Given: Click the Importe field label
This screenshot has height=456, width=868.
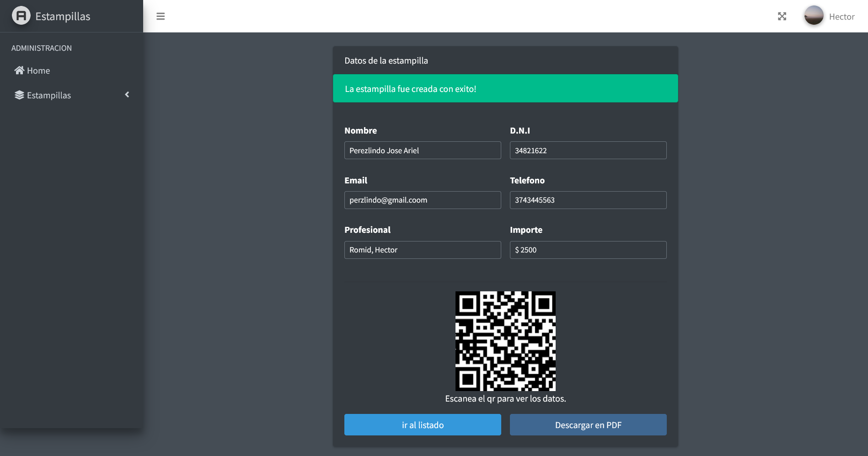Looking at the screenshot, I should click(x=526, y=230).
